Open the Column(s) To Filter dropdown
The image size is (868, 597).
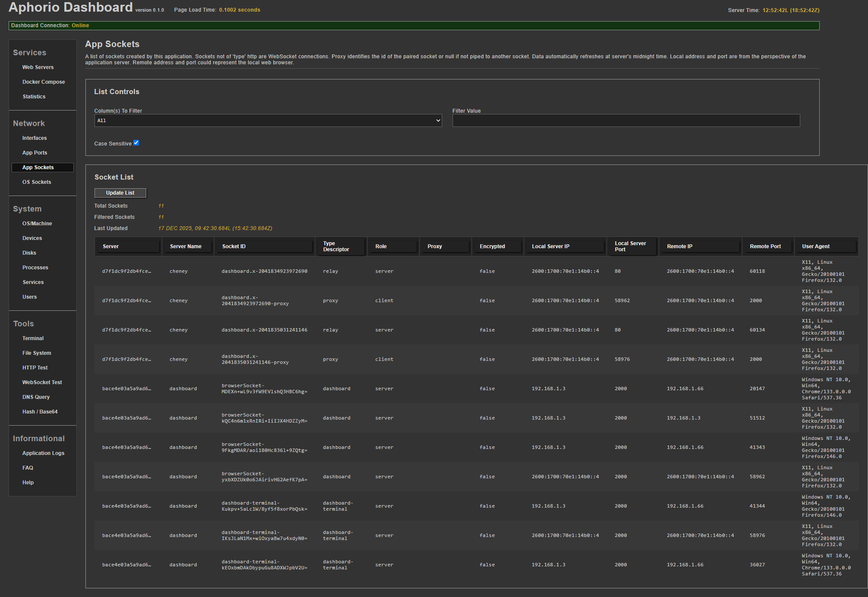[268, 120]
